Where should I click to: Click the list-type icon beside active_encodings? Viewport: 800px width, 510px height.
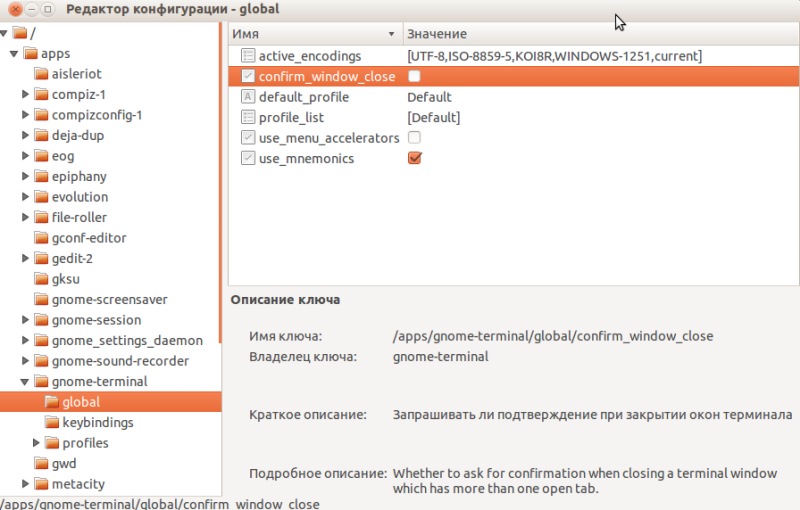[x=248, y=56]
